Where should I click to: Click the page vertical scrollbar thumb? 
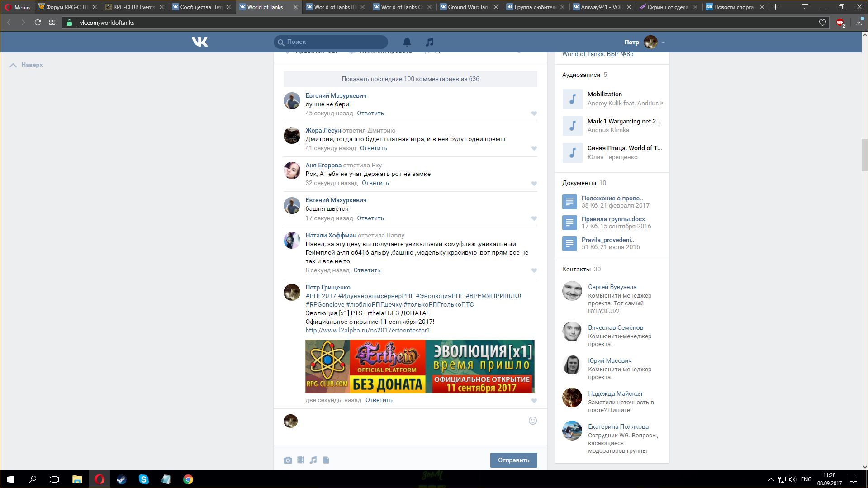pyautogui.click(x=864, y=155)
